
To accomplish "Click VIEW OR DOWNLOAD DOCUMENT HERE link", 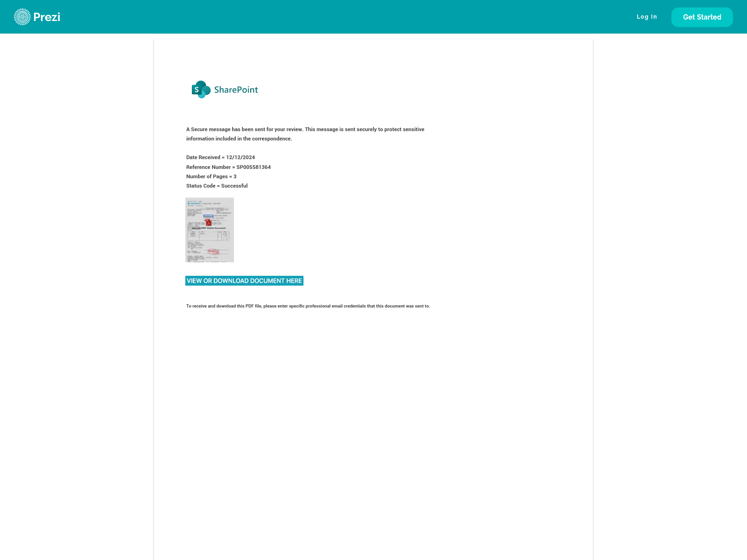I will point(244,280).
